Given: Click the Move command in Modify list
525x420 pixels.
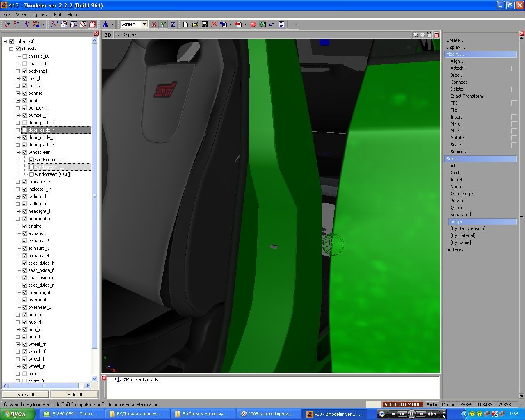Looking at the screenshot, I should coord(456,131).
